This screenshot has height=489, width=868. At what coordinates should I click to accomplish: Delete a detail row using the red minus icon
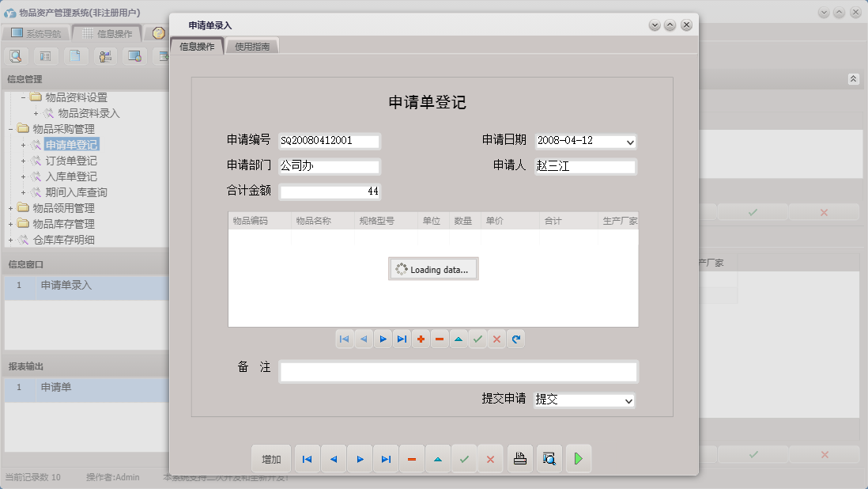(439, 339)
